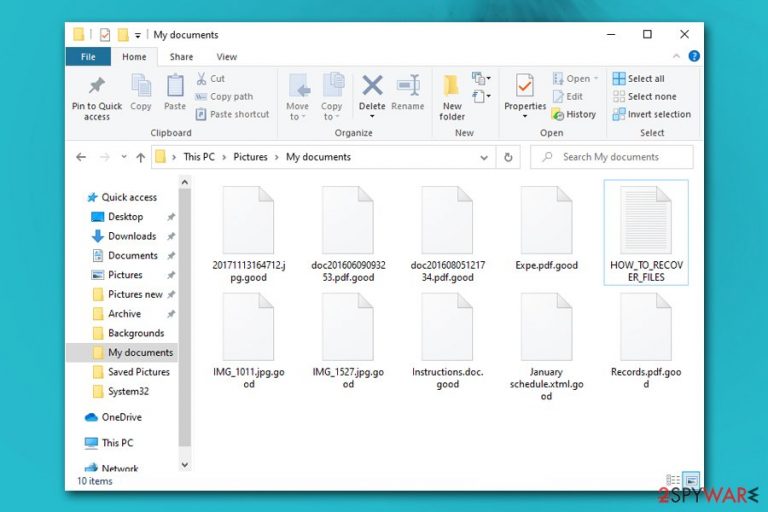Expand the address bar history dropdown

[483, 157]
